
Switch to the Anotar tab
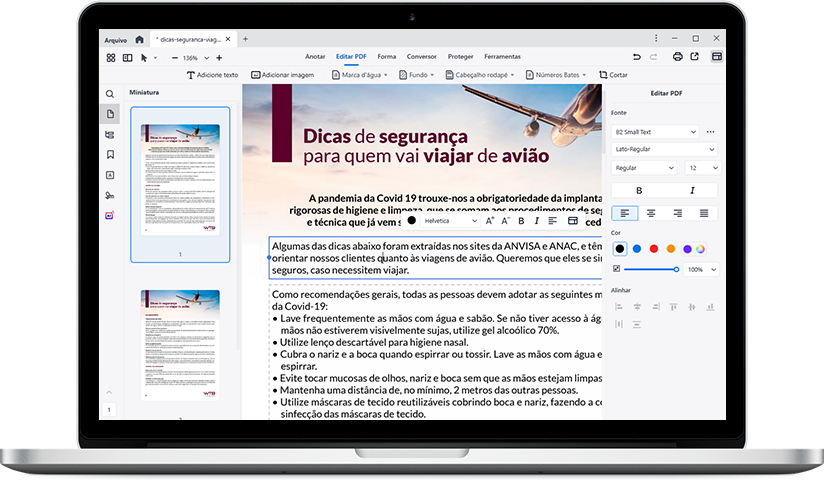(x=315, y=57)
